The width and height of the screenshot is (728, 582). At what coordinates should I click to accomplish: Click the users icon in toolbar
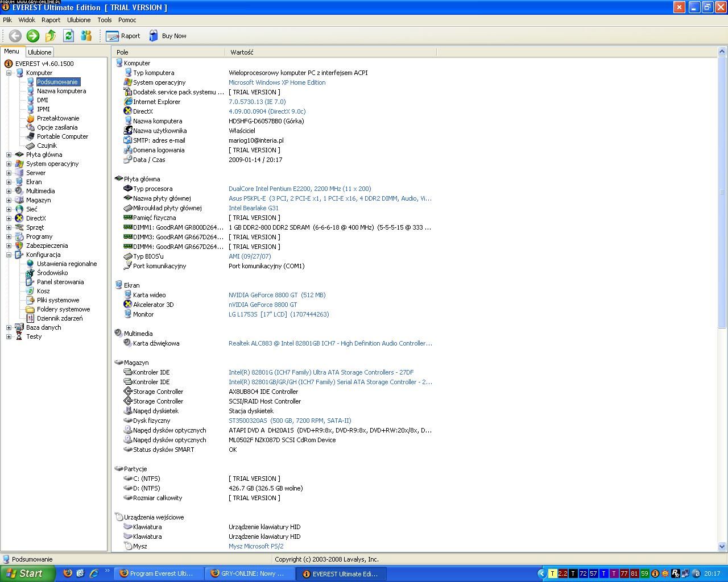pyautogui.click(x=86, y=36)
